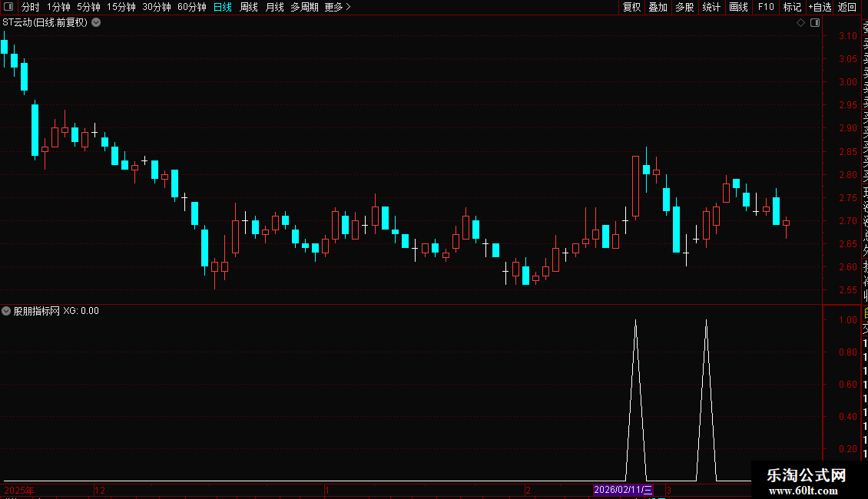The height and width of the screenshot is (499, 868).
Task: Click the panel layout icon in chart corner
Action: pos(815,23)
